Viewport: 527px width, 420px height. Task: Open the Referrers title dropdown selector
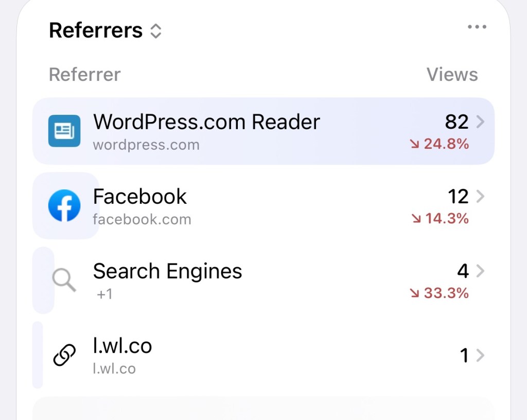[x=155, y=31]
